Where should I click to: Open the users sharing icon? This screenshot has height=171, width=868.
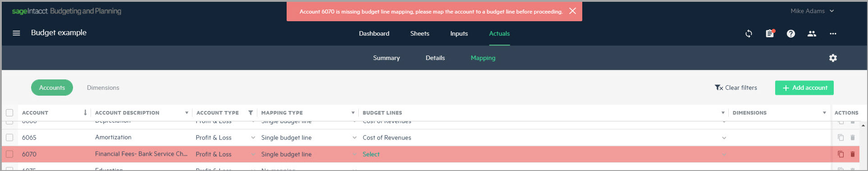point(812,33)
